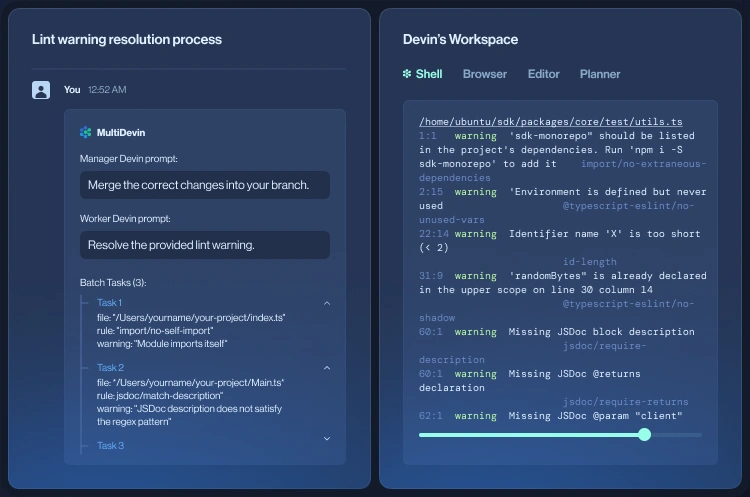Select the Planner tab
The image size is (750, 497).
pyautogui.click(x=600, y=74)
